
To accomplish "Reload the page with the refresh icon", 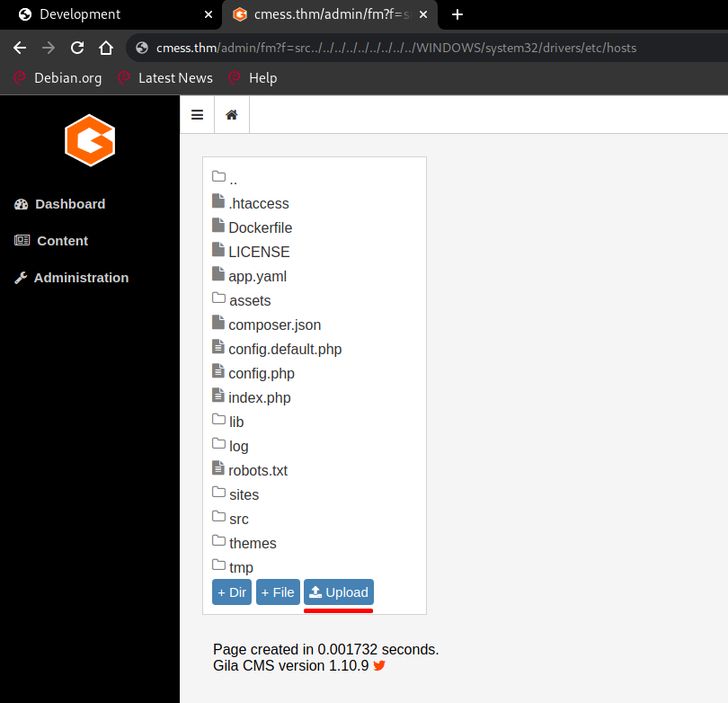I will 76,47.
